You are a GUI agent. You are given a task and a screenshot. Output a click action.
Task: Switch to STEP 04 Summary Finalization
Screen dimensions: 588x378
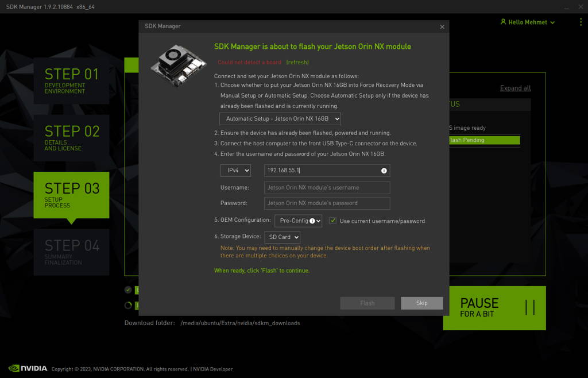point(71,252)
